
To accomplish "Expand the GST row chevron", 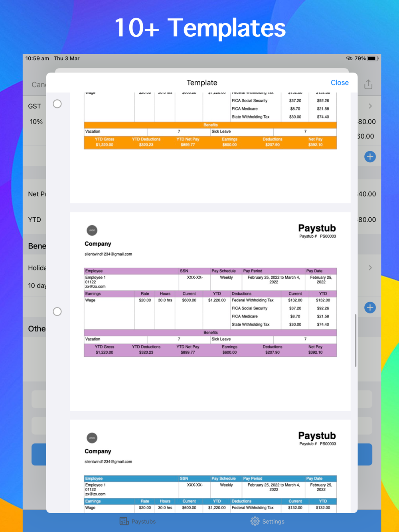I will click(x=370, y=106).
